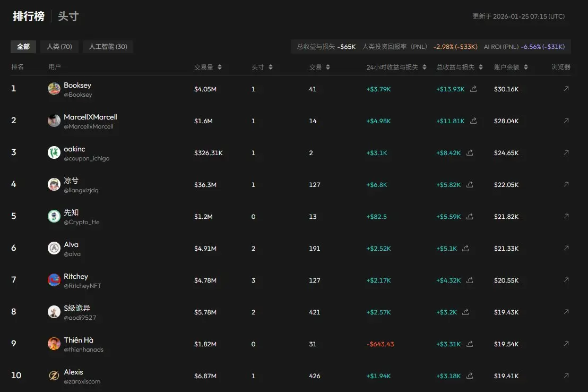Click 凉兮's $36.3M trading volume

(x=205, y=185)
